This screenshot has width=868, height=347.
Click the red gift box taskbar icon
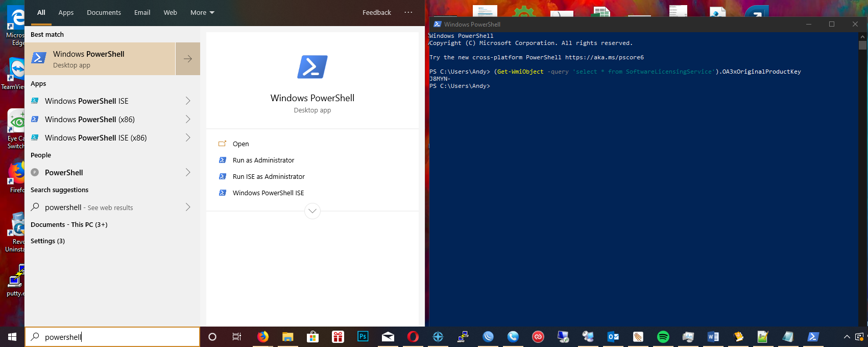(x=338, y=337)
